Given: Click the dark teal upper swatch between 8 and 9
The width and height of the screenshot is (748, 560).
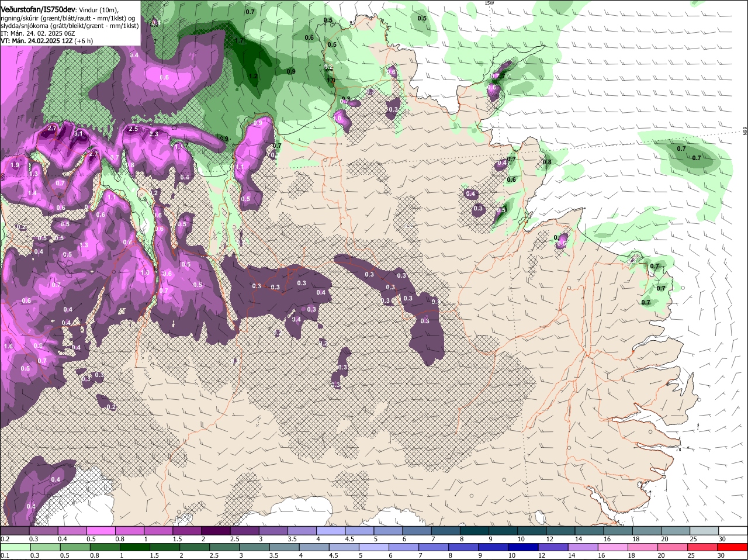Looking at the screenshot, I should click(x=475, y=530).
